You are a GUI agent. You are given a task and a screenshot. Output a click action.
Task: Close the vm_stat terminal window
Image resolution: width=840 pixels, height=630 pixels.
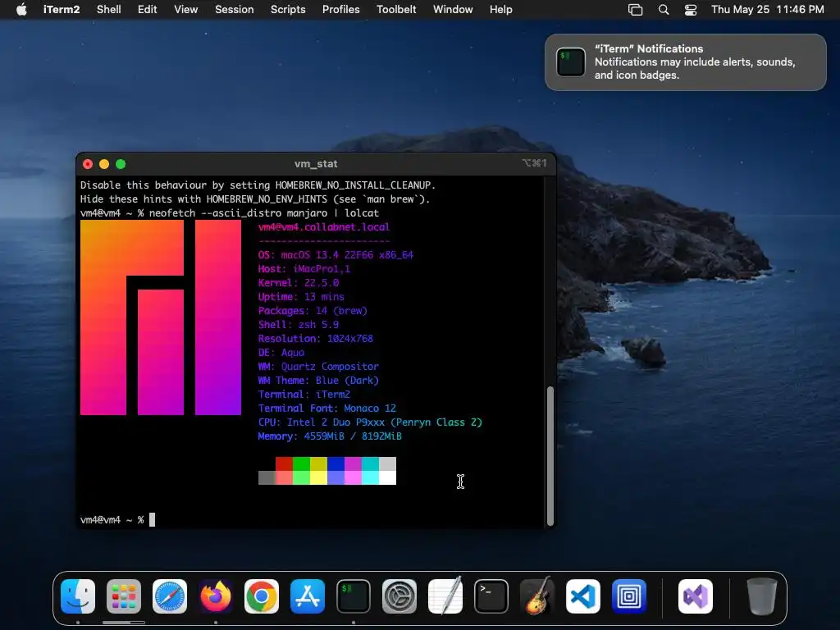coord(88,164)
